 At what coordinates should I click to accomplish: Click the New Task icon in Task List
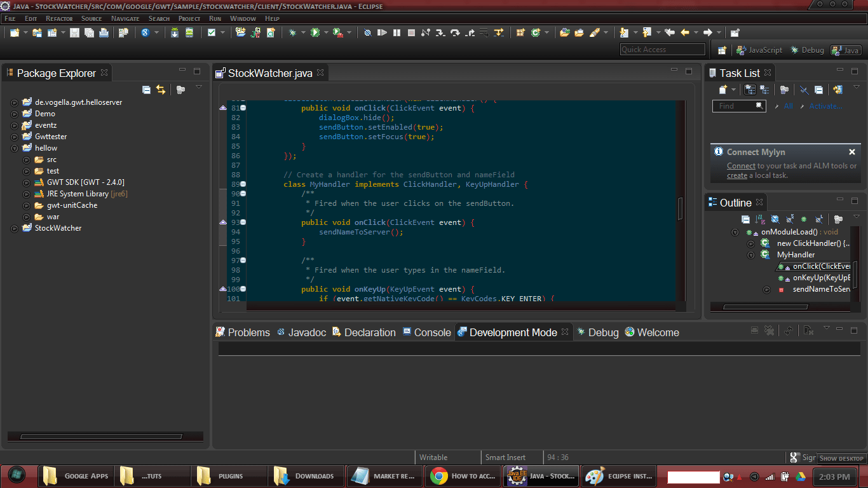[723, 90]
